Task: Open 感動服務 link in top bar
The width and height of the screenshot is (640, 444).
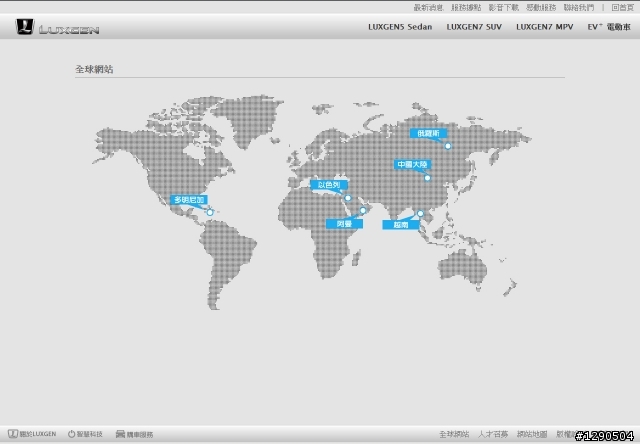Action: click(x=541, y=7)
